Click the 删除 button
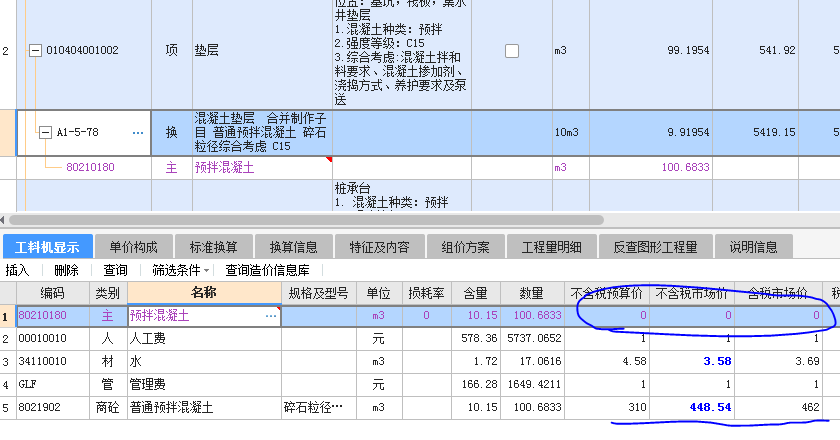 coord(66,270)
